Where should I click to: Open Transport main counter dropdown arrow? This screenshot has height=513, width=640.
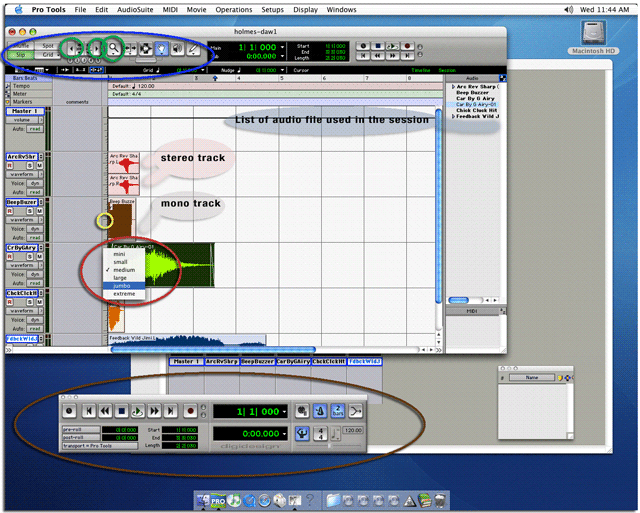284,412
